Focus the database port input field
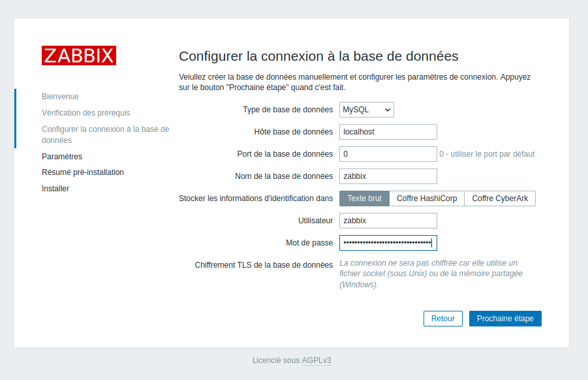 tap(388, 154)
